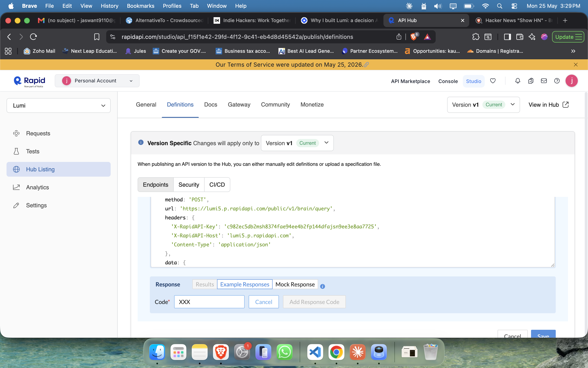Open Hub Listing in sidebar
588x368 pixels.
point(59,169)
